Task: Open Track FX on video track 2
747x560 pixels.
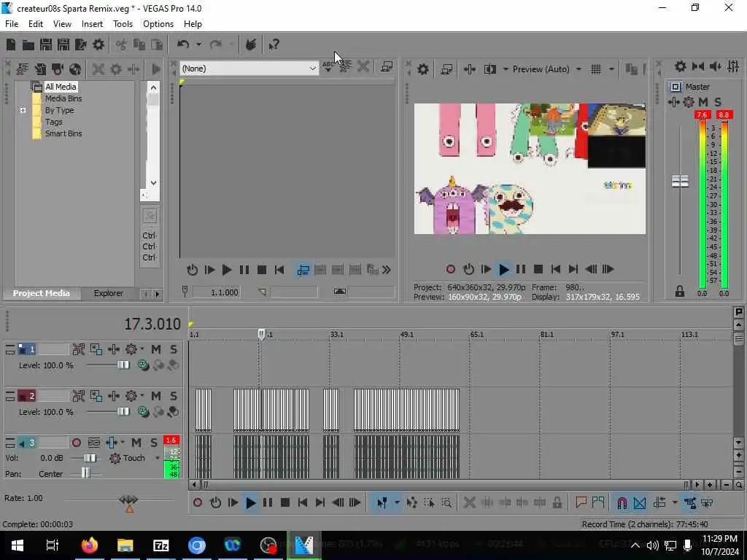Action: click(114, 396)
